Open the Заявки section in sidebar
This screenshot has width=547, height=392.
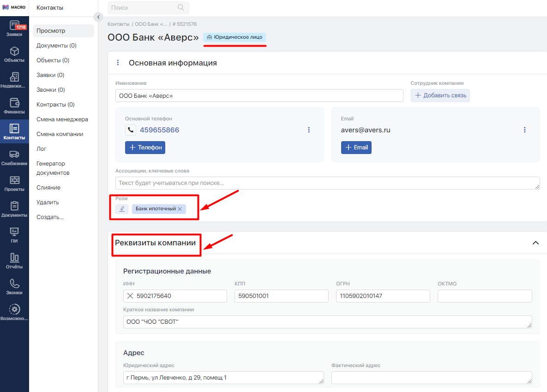[x=14, y=28]
